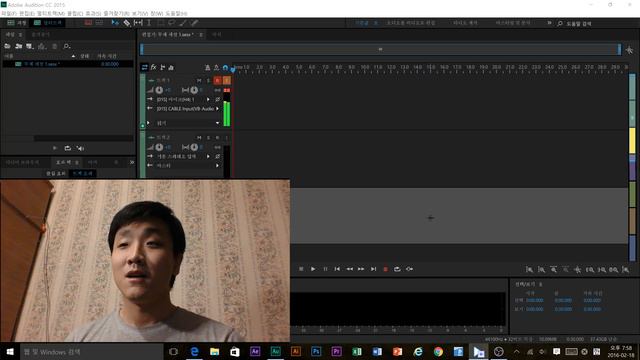Open the workspace overflow chevron
Viewport: 640px width, 360px height.
(x=549, y=23)
